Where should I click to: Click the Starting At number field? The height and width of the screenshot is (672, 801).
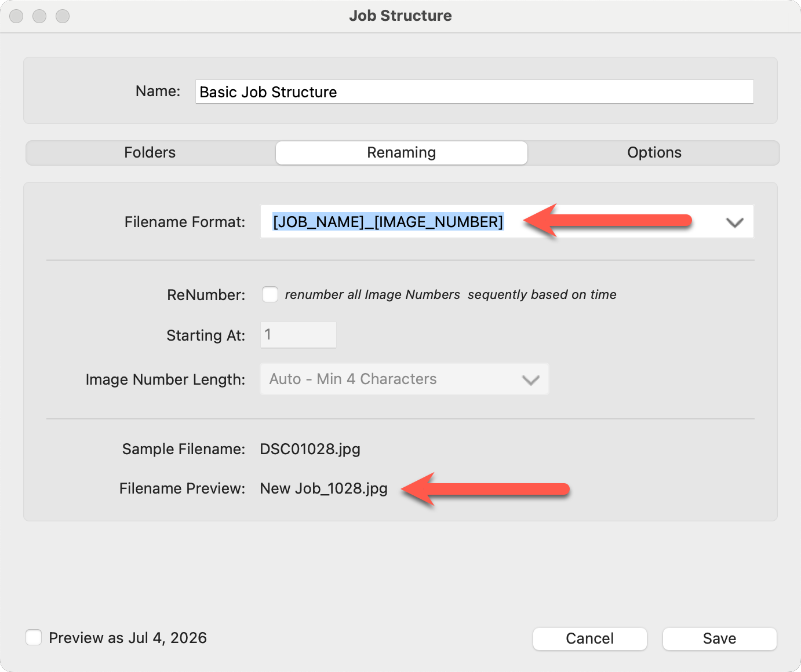[x=298, y=335]
